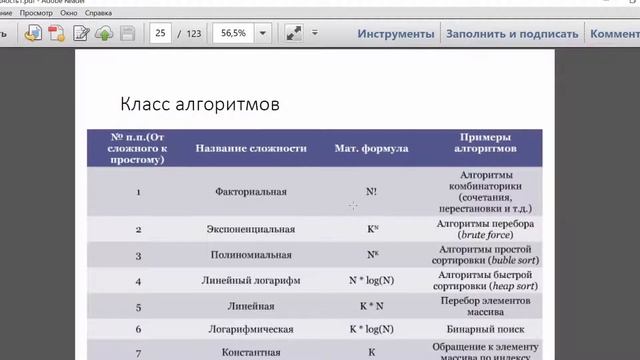640x360 pixels.
Task: Click the cell Линейная
Action: pyautogui.click(x=251, y=306)
